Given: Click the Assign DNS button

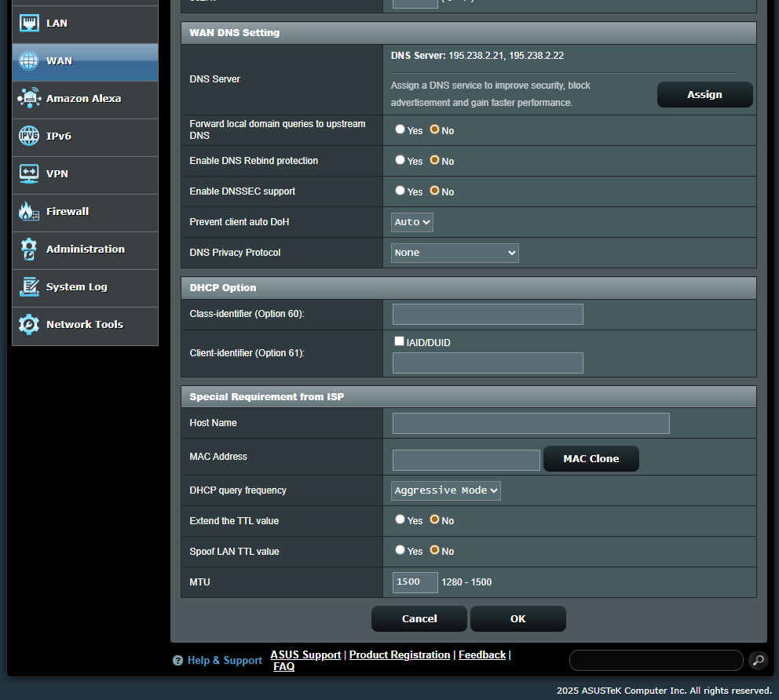Looking at the screenshot, I should click(704, 95).
